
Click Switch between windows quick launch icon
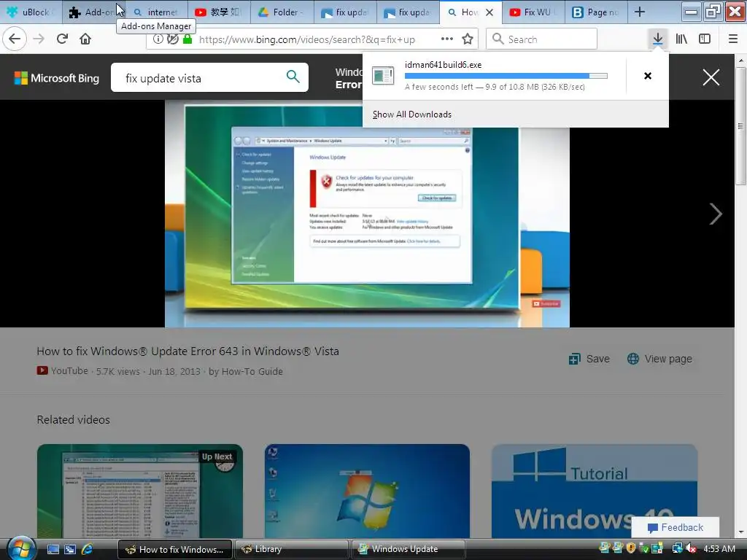tap(69, 550)
